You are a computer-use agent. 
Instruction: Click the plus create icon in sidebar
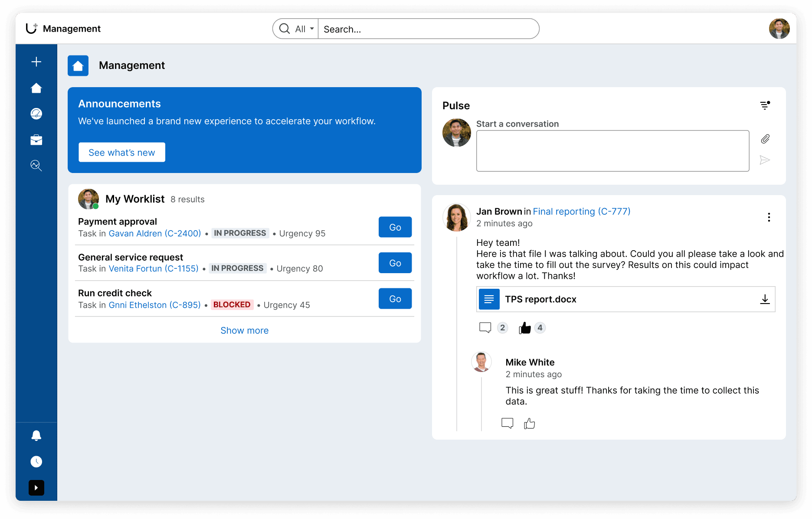point(36,62)
